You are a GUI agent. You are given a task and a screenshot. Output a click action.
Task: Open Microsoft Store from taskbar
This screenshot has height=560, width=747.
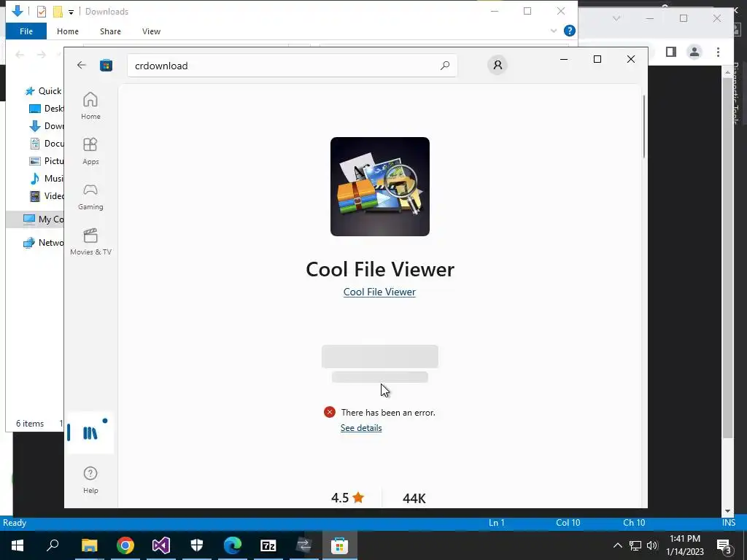340,545
